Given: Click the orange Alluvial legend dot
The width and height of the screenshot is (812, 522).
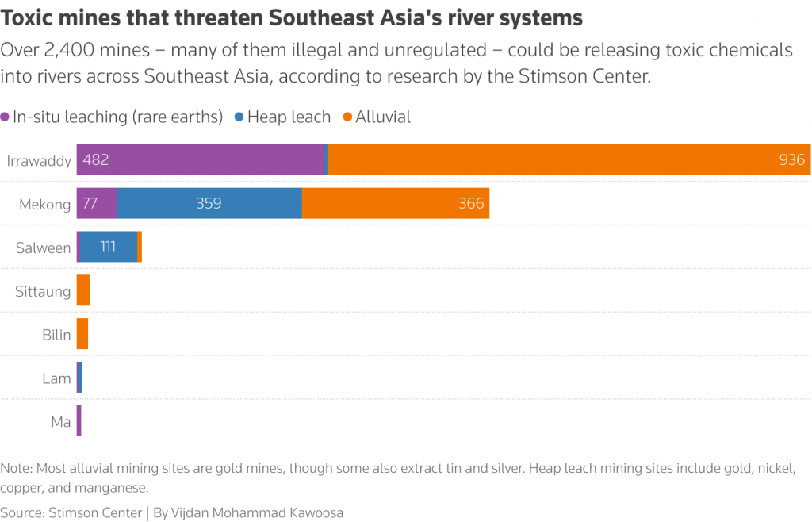Looking at the screenshot, I should (x=347, y=117).
